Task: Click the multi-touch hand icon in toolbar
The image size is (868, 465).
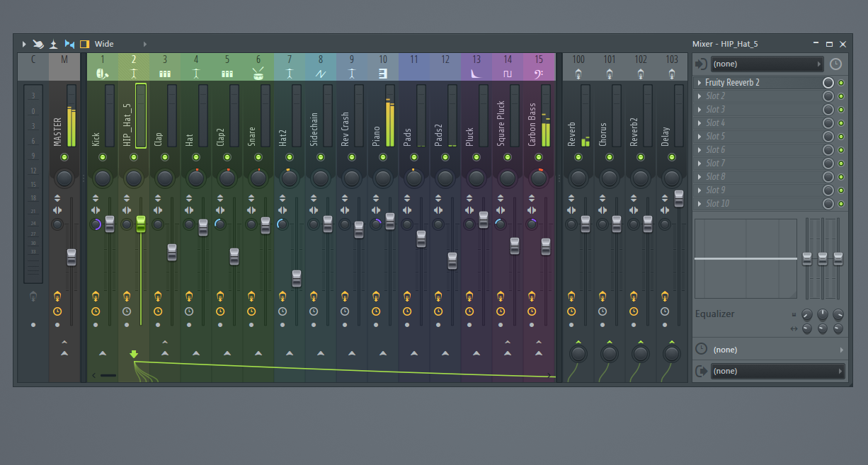Action: 38,44
